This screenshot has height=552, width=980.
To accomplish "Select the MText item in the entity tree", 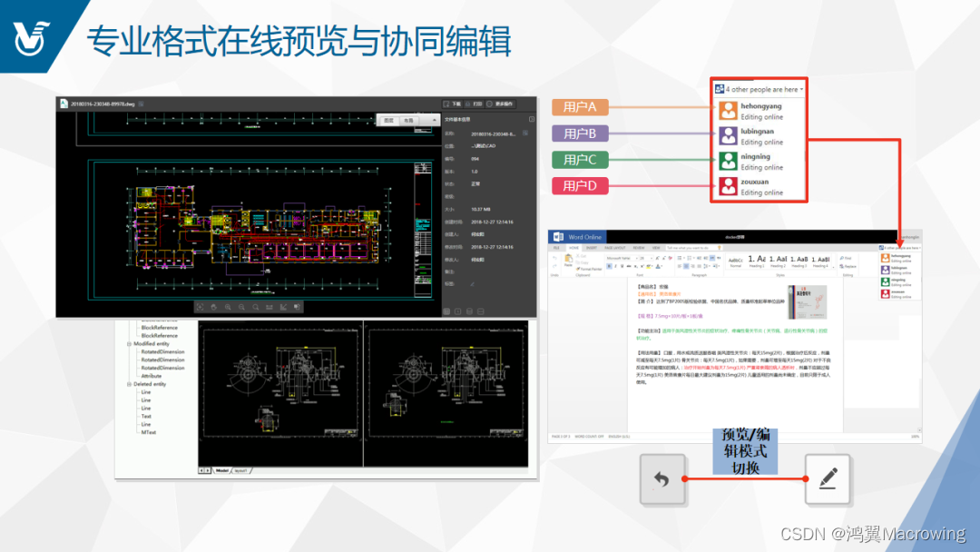I will click(x=148, y=433).
